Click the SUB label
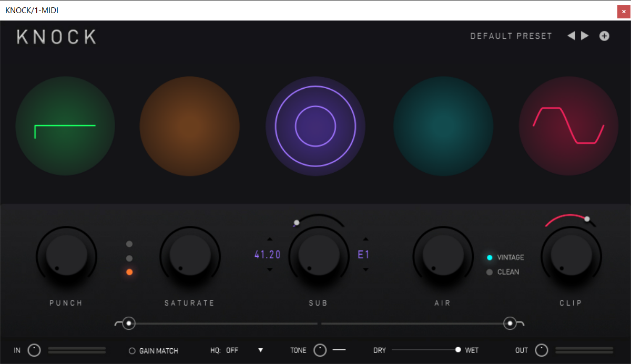The image size is (631, 364). click(319, 303)
